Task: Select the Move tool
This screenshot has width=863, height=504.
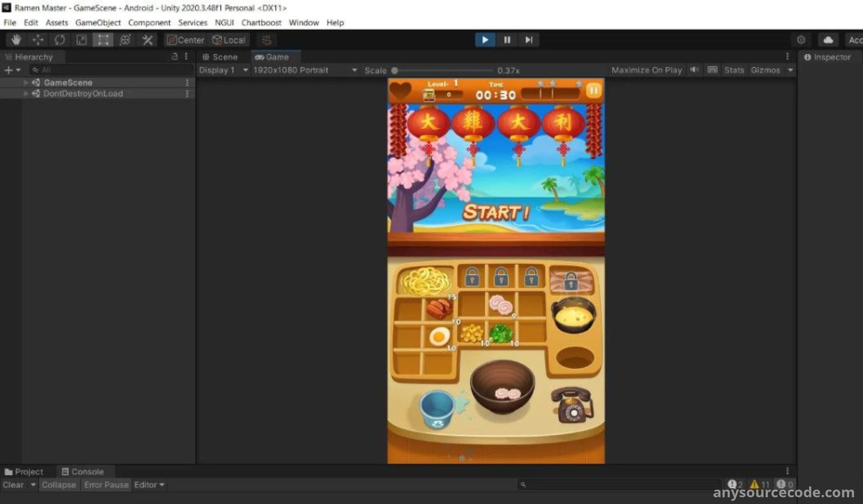Action: click(x=38, y=40)
